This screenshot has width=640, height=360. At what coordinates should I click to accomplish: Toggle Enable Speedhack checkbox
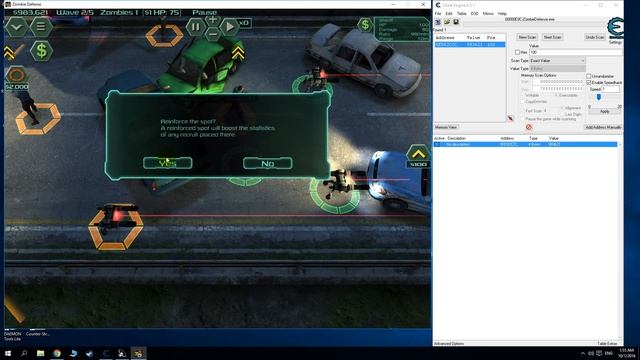pos(589,82)
